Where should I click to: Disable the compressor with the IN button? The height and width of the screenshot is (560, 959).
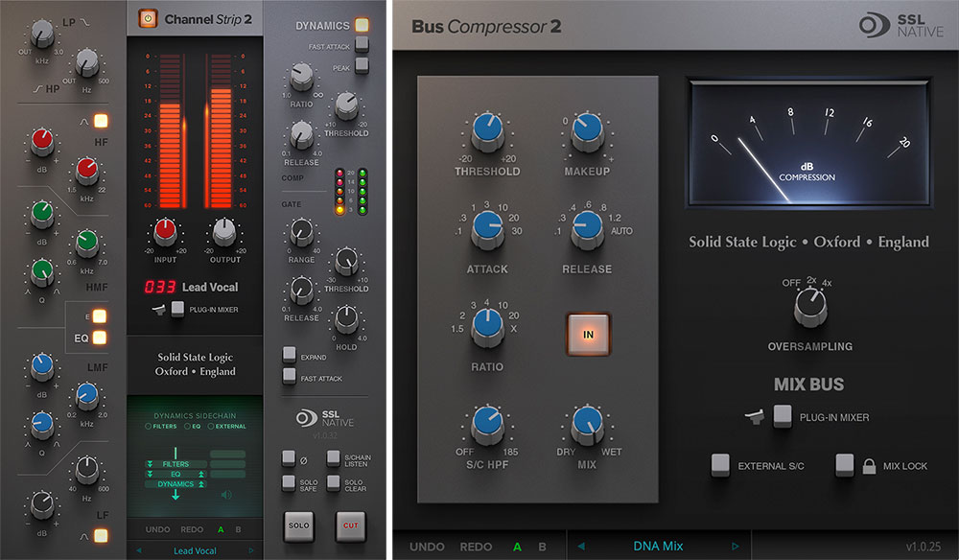point(588,333)
